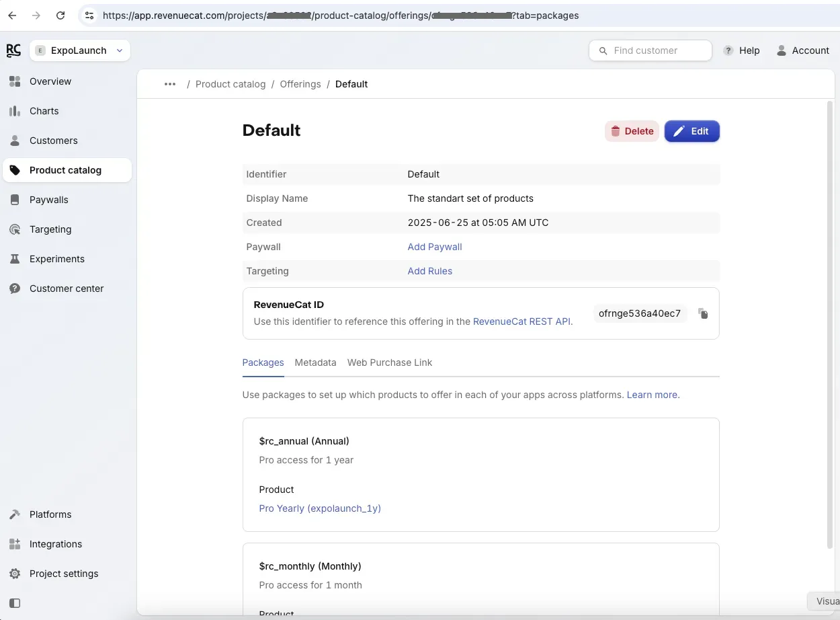Image resolution: width=840 pixels, height=620 pixels.
Task: Open the Overview page
Action: (x=67, y=81)
